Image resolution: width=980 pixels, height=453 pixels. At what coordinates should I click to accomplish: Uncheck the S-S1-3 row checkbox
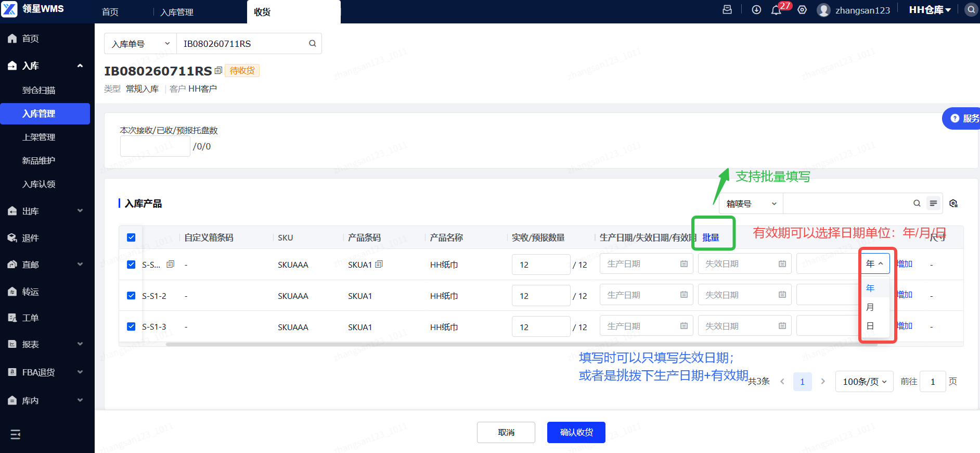131,326
